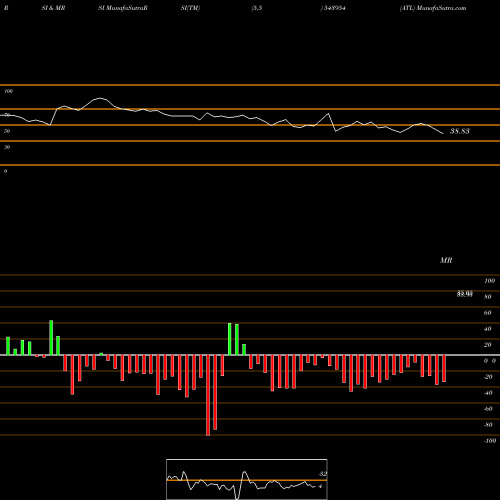The image size is (500, 500).
Task: Click the 30 label on RSI axis
Action: [x=7, y=147]
